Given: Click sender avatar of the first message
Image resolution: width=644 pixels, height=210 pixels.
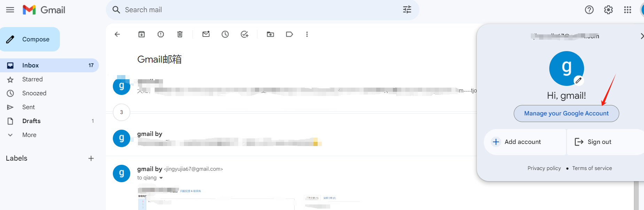Looking at the screenshot, I should tap(122, 86).
